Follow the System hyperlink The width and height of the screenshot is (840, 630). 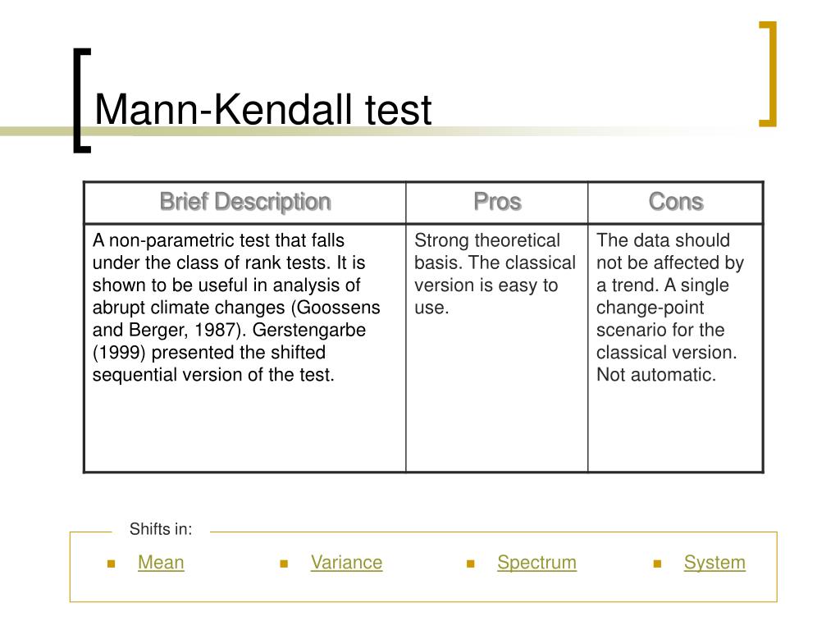pos(714,563)
